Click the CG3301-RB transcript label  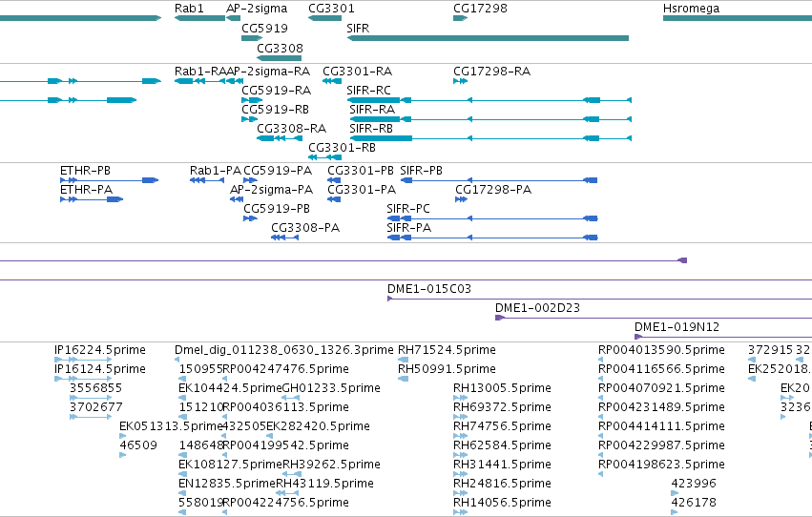click(x=342, y=148)
